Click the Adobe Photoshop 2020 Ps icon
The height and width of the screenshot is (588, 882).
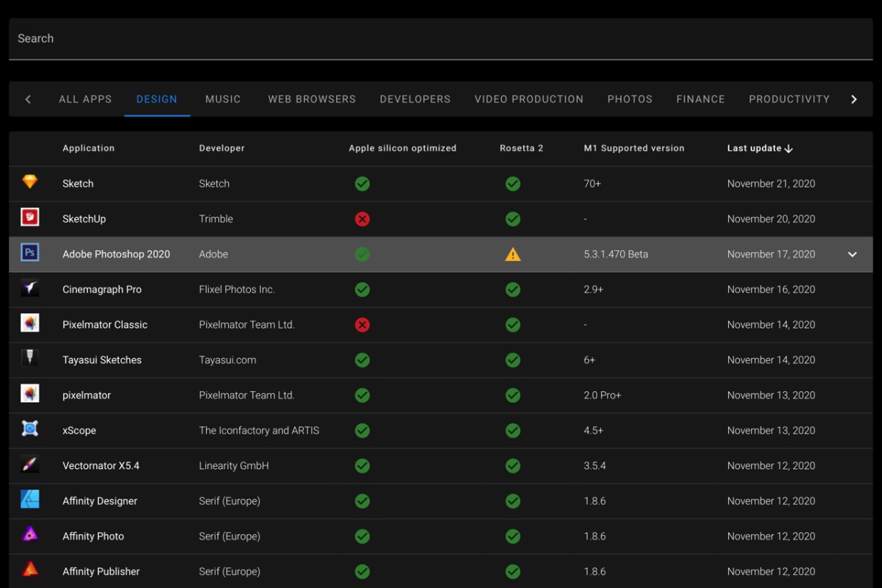pos(30,252)
